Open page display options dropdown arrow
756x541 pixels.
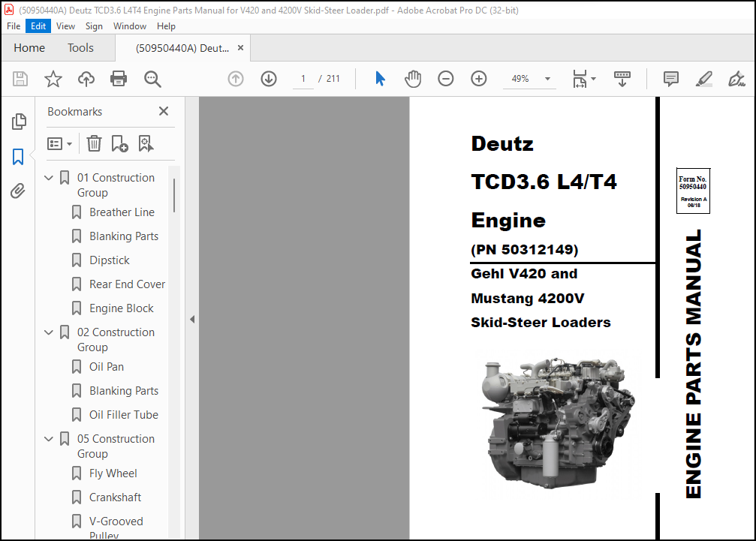(x=594, y=79)
